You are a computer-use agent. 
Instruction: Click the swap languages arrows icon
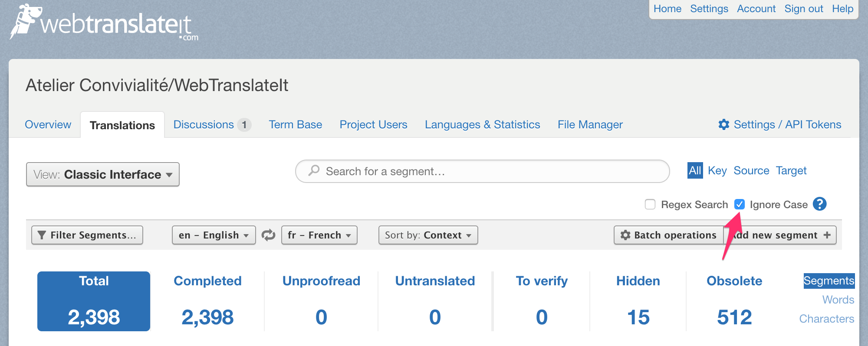pyautogui.click(x=269, y=235)
